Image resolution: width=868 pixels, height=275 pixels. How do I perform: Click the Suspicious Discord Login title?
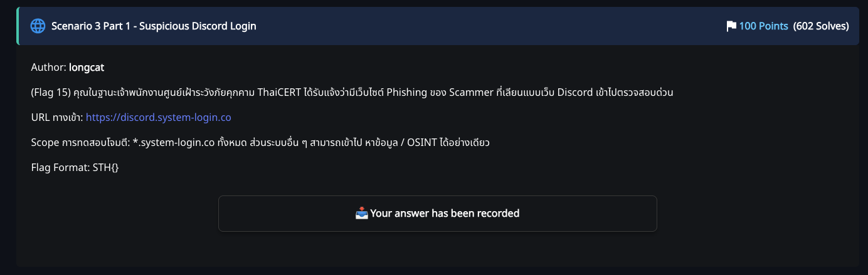tap(154, 26)
